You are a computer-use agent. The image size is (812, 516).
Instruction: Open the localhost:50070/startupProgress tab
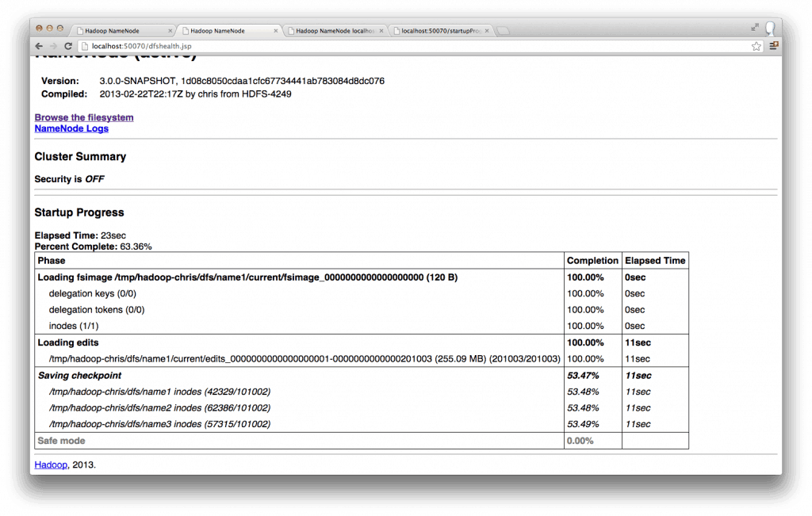click(439, 31)
